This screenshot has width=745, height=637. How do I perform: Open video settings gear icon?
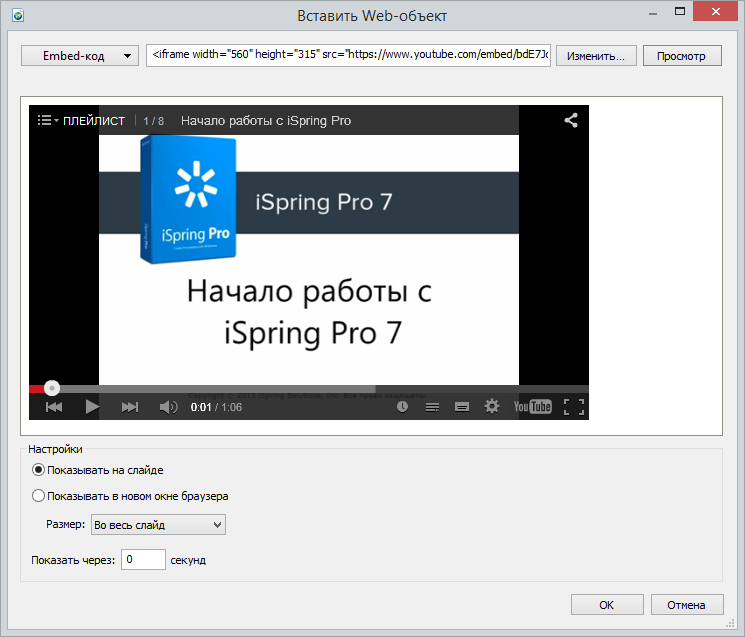coord(492,407)
